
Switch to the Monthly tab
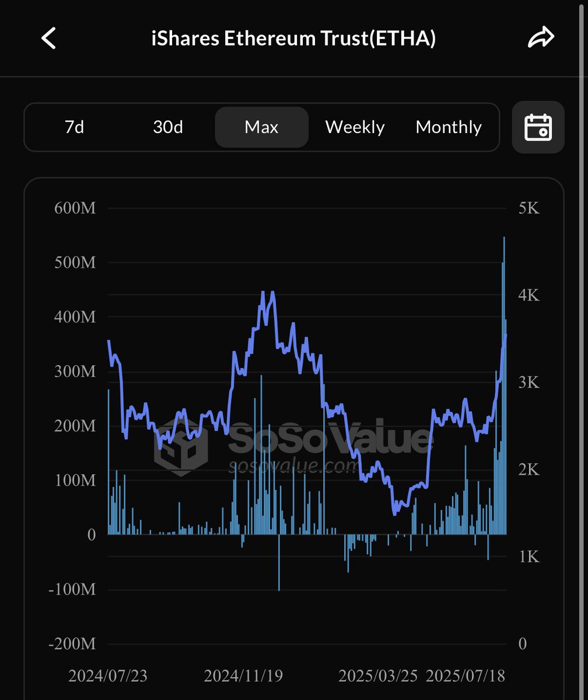tap(449, 127)
